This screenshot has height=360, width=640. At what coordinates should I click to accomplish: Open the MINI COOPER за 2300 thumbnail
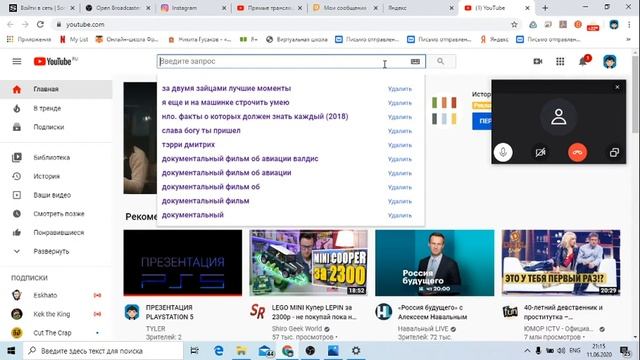[x=309, y=263]
